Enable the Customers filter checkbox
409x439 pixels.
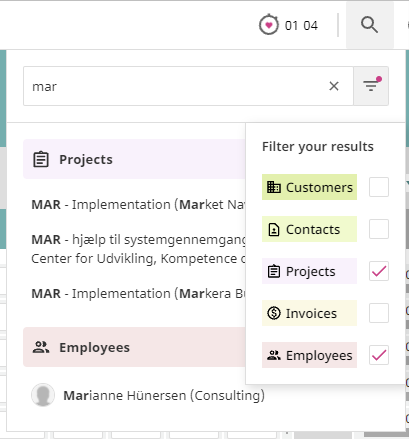[x=379, y=187]
